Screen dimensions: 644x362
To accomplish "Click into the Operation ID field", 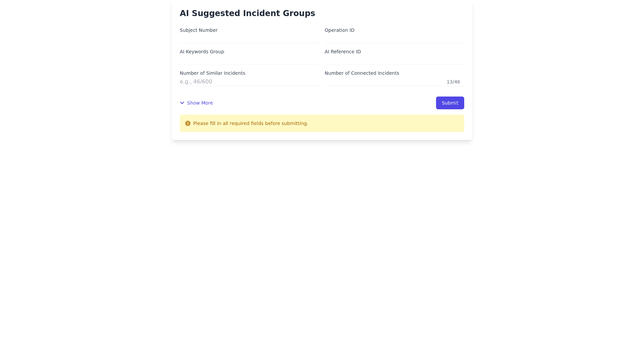I will (x=394, y=39).
